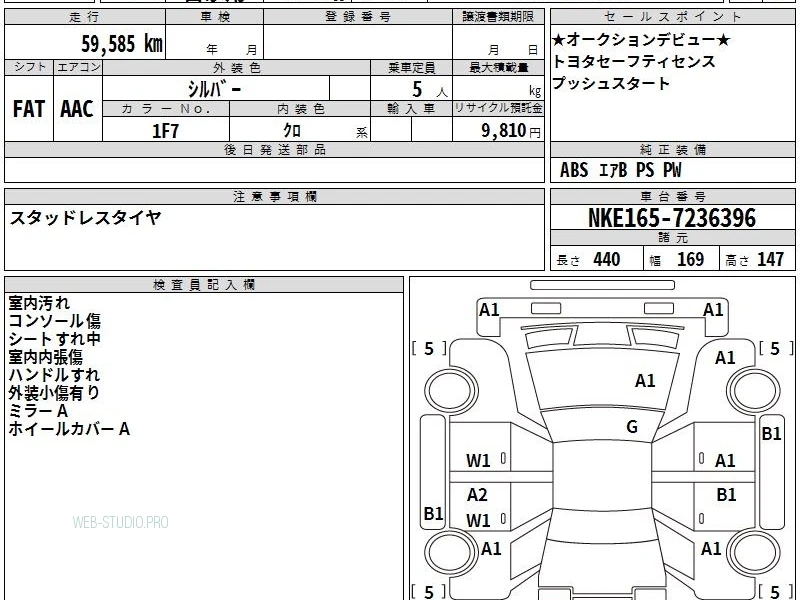Viewport: 800px width, 600px height.
Task: Click the カラーNo. header
Action: pos(166,109)
